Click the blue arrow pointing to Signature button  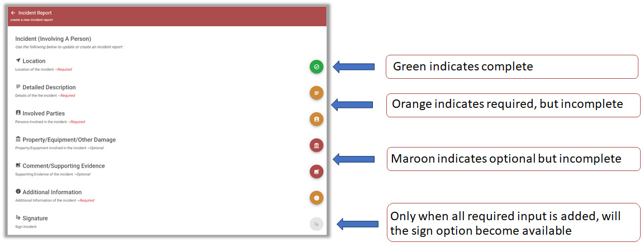tap(356, 224)
